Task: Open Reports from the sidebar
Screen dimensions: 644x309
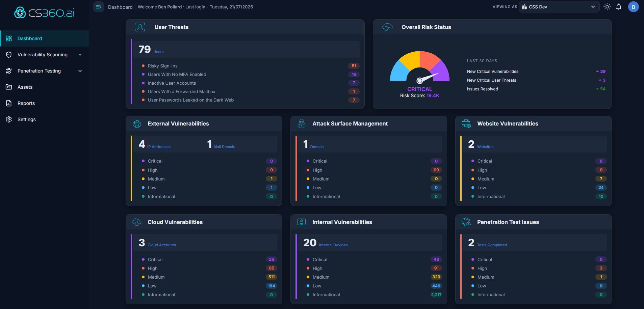Action: (x=44, y=103)
